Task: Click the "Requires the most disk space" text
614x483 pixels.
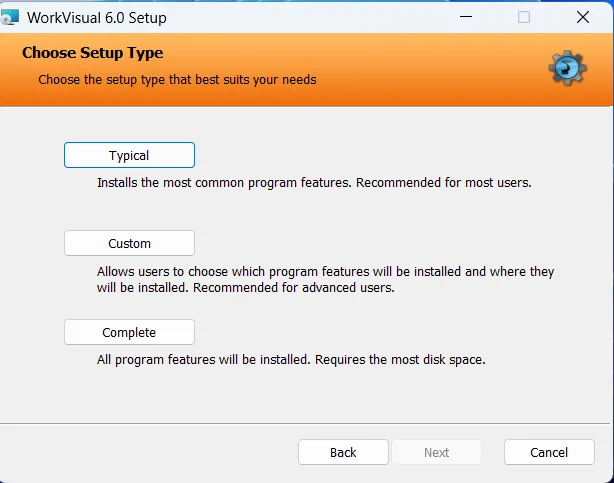Action: (x=400, y=359)
